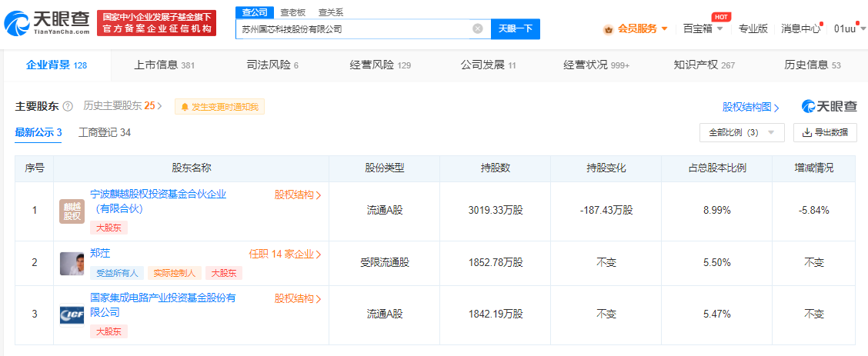Click the red 官方备案企业征信机构 banner
The height and width of the screenshot is (356, 868).
click(x=157, y=23)
